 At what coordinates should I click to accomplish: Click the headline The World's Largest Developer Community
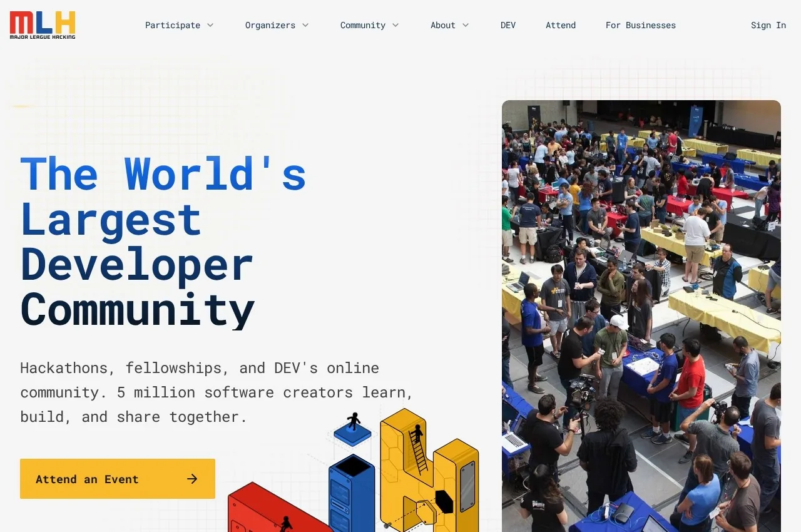tap(163, 242)
